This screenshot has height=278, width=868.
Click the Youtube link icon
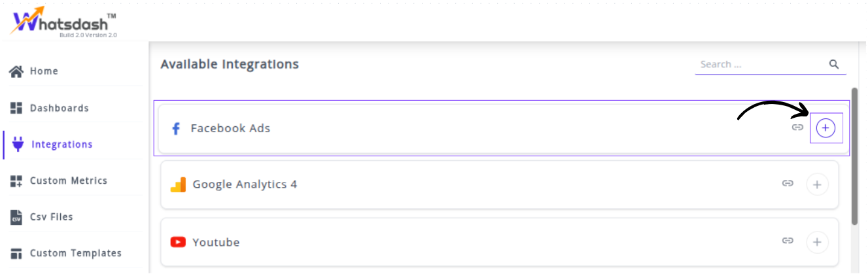coord(788,241)
